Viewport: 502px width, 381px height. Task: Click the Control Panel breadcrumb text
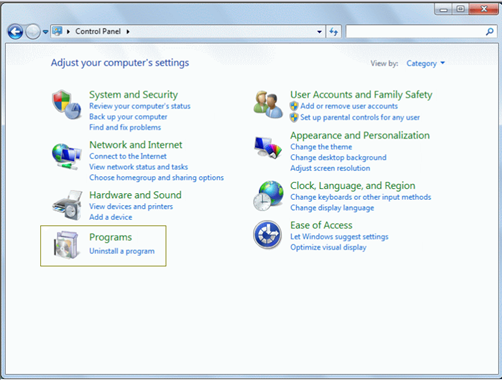(x=98, y=31)
